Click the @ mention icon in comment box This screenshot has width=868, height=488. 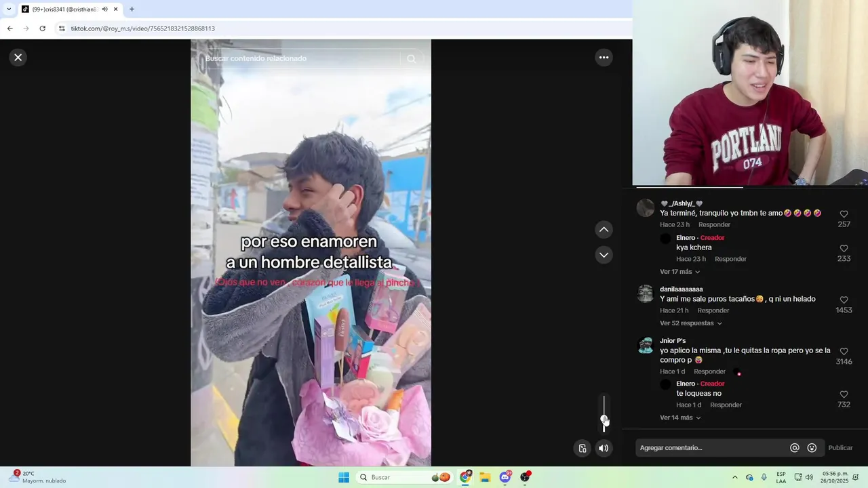click(x=794, y=448)
